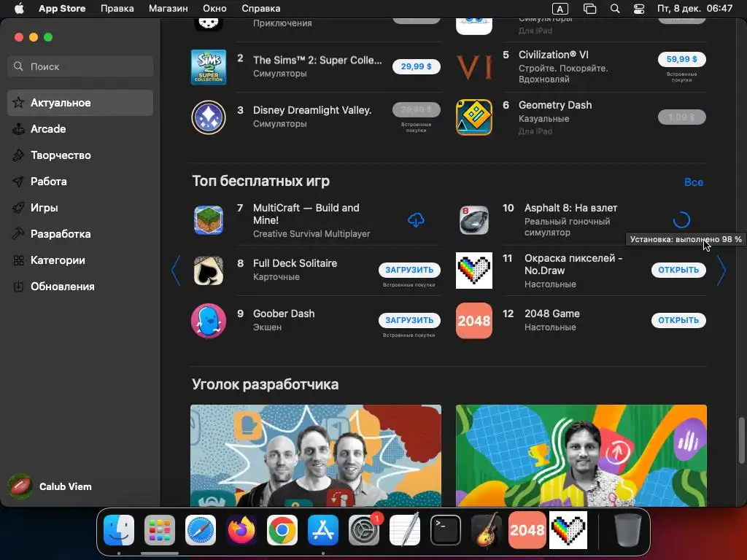
Task: Open Goober Dash app icon
Action: [209, 321]
